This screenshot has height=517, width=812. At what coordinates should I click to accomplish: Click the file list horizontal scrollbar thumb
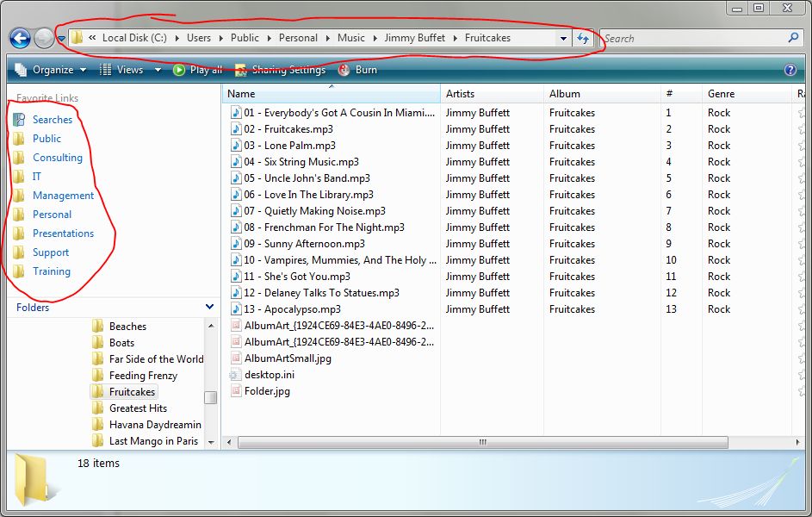(483, 442)
